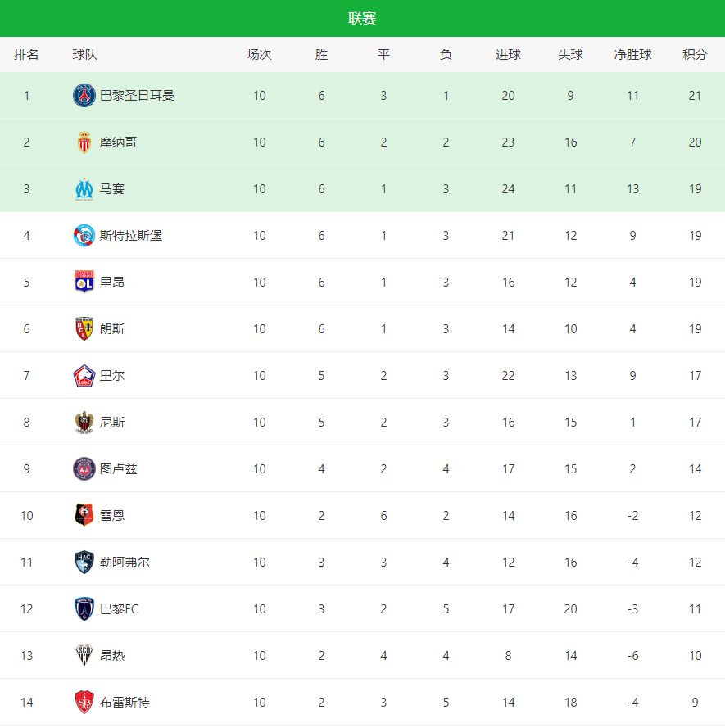
Task: Click the Marseille club logo
Action: point(84,189)
